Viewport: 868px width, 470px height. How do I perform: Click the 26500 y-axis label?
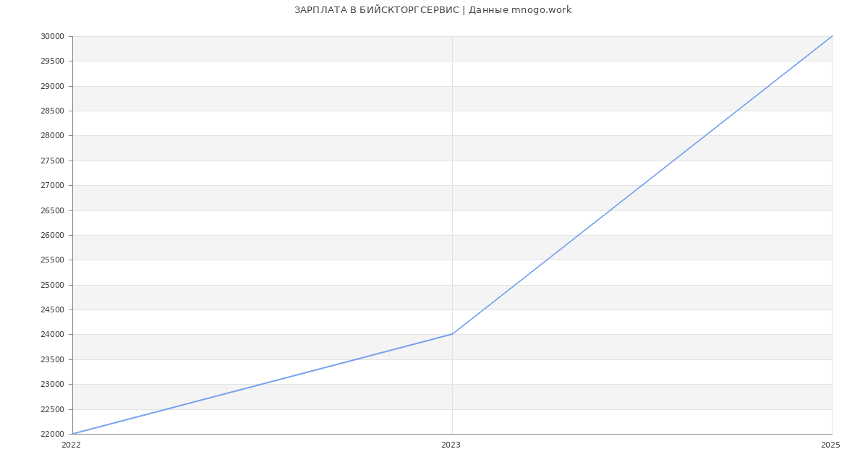pos(52,211)
